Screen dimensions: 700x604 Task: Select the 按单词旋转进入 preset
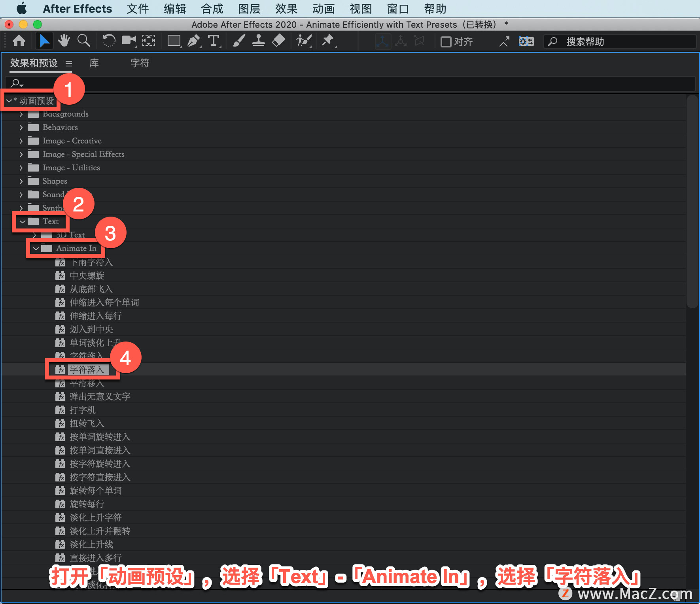point(100,437)
